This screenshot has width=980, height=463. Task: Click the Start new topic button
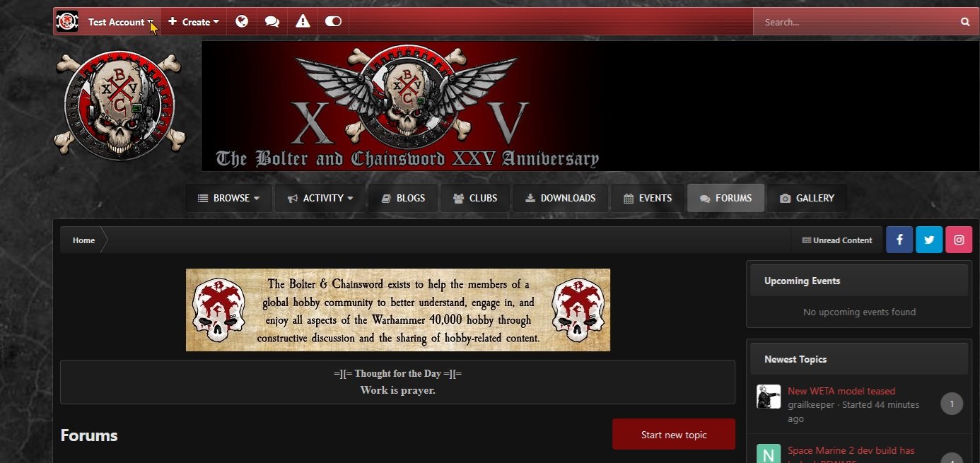674,434
